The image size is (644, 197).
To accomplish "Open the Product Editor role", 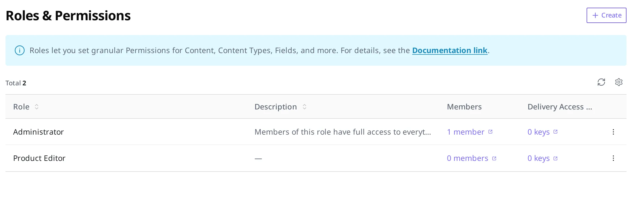I will (39, 158).
